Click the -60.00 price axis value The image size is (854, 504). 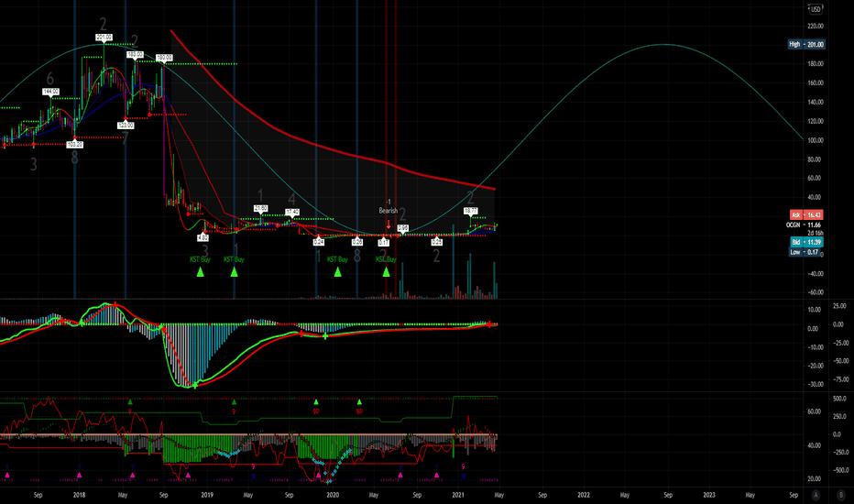816,292
